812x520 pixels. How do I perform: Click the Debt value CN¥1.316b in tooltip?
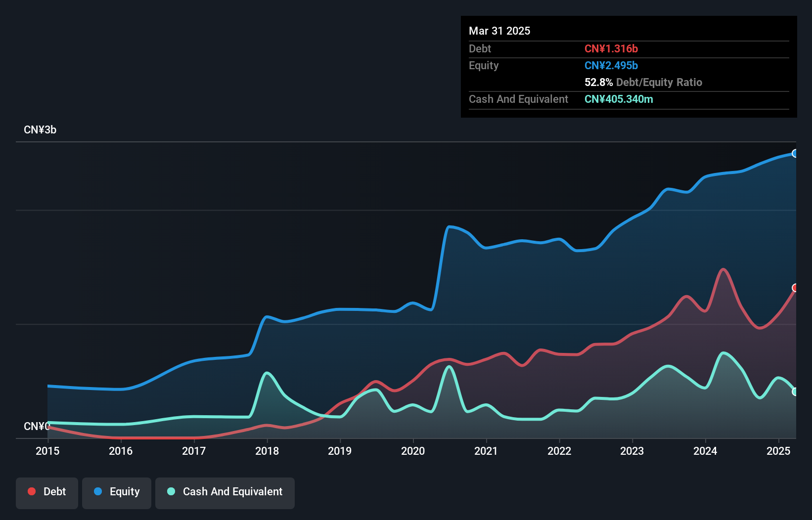pos(611,48)
